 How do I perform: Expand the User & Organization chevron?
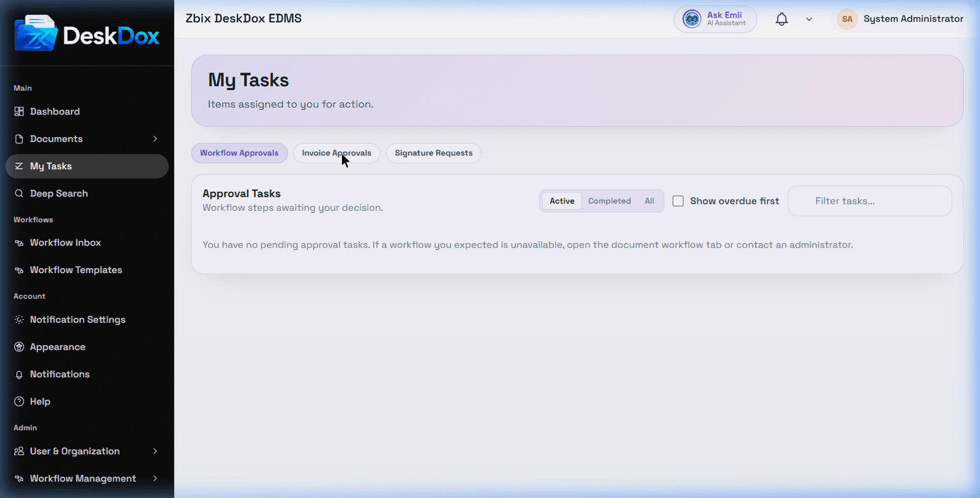pos(155,451)
